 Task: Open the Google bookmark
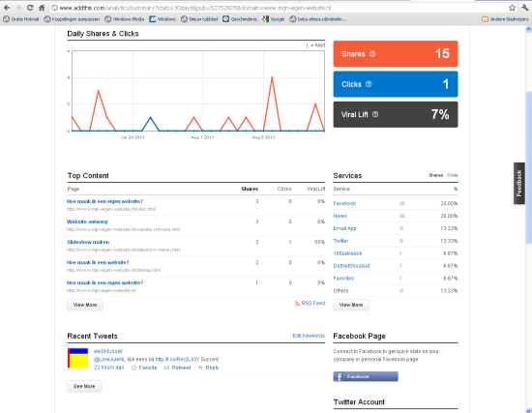coord(274,19)
